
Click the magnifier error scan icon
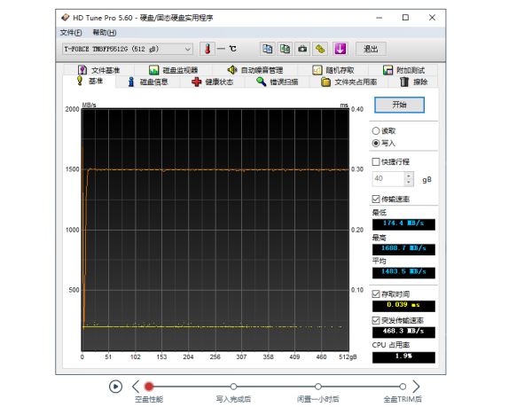261,82
